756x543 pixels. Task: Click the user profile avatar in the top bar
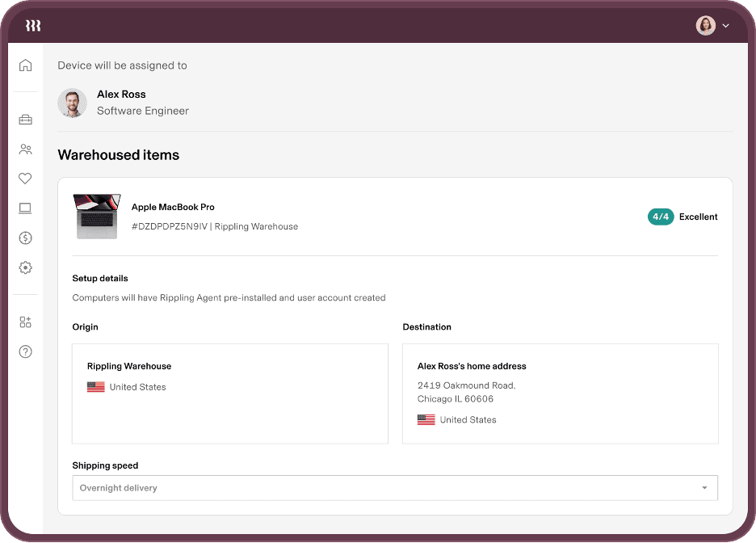coord(705,26)
